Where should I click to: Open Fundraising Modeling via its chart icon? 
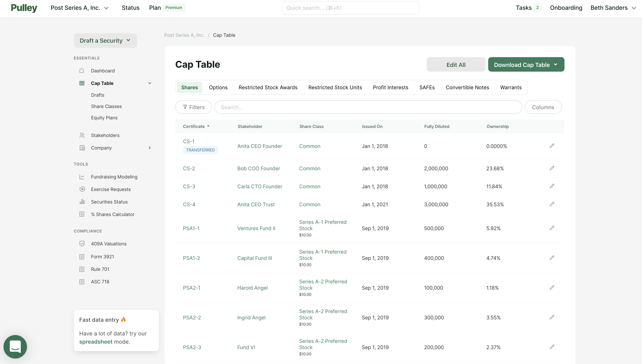[82, 177]
